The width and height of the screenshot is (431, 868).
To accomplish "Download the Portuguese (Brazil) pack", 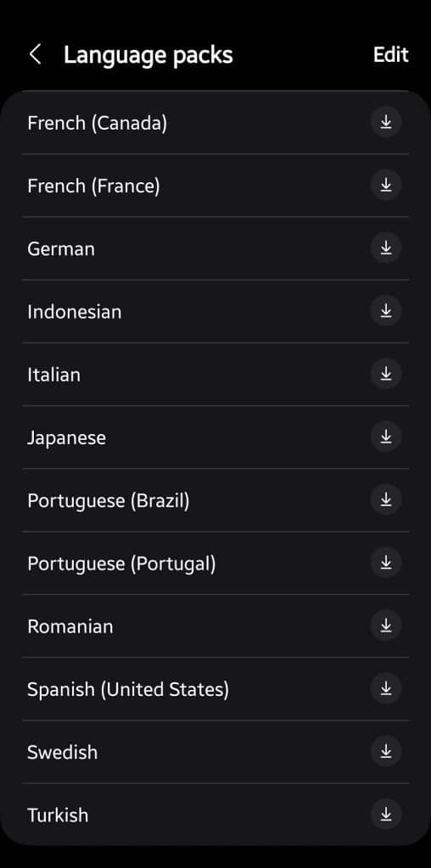I will 386,500.
